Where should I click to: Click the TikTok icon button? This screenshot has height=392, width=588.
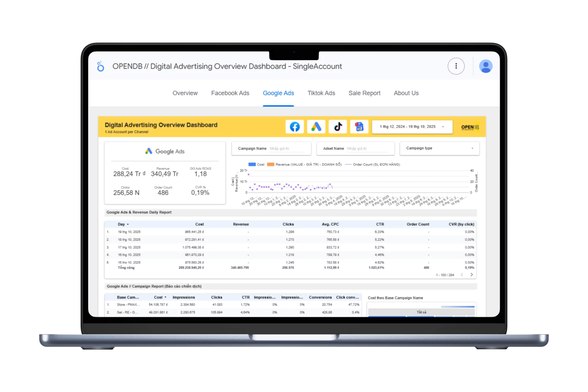(x=338, y=127)
